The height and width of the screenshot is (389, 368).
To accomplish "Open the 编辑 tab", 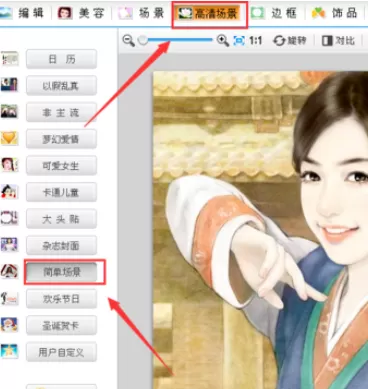I will point(22,13).
